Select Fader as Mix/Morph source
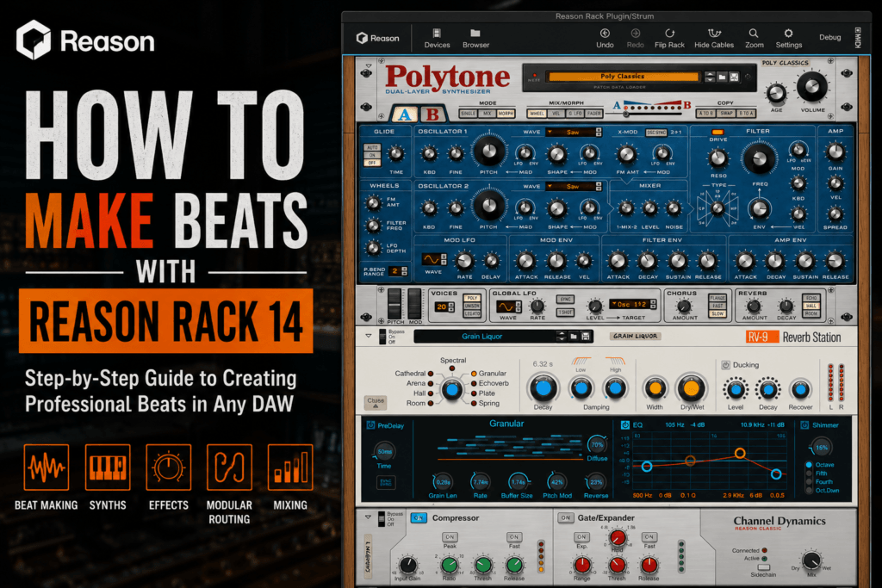The width and height of the screenshot is (882, 588). click(594, 114)
